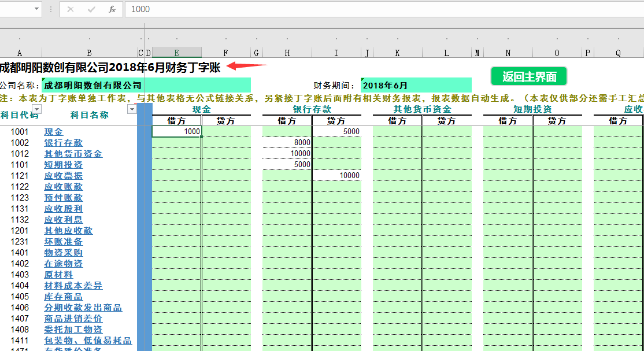
Task: Select column L header
Action: pos(446,53)
